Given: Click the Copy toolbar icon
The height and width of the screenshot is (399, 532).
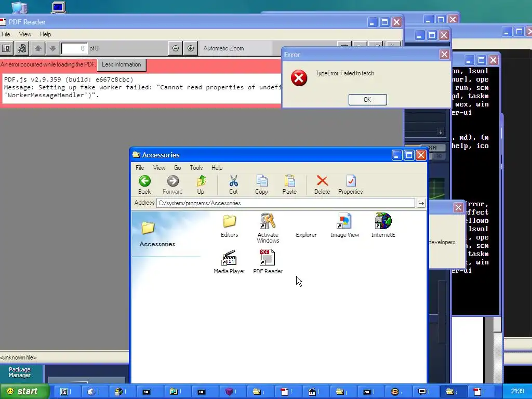Looking at the screenshot, I should click(262, 185).
